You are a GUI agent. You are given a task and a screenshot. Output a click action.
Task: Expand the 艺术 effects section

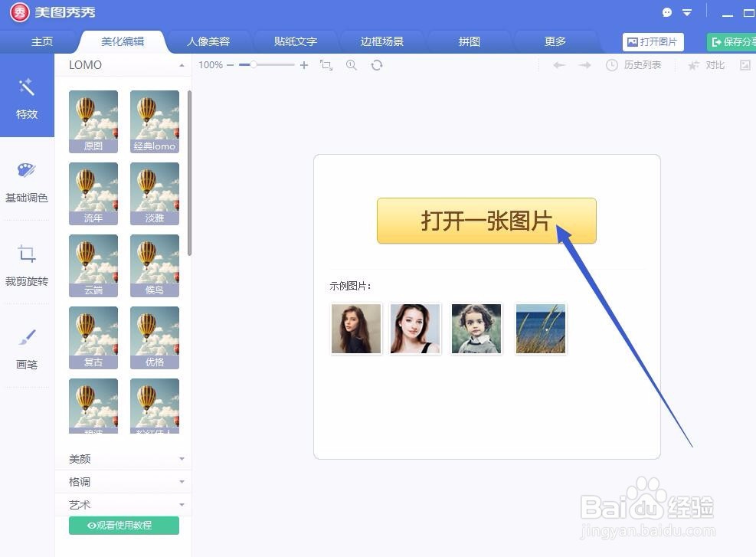pos(123,504)
